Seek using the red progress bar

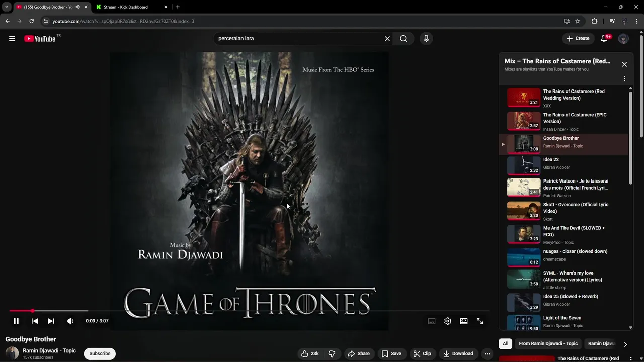pos(249,311)
